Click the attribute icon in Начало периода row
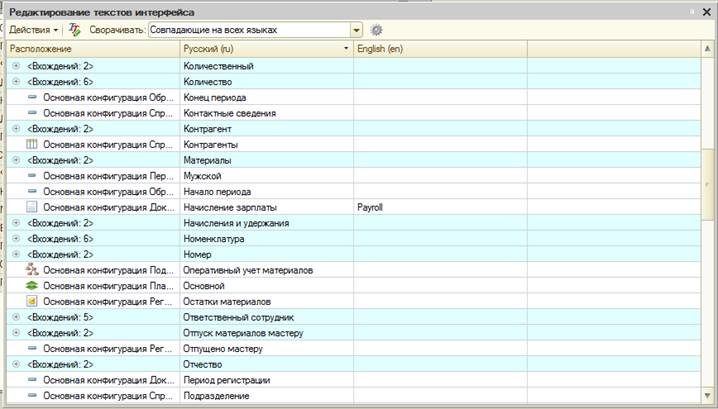 point(32,191)
